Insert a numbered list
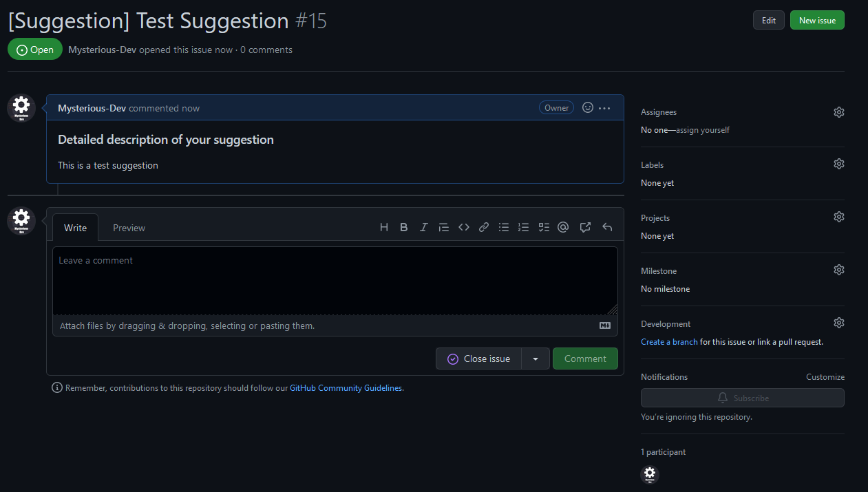This screenshot has height=492, width=868. click(524, 227)
